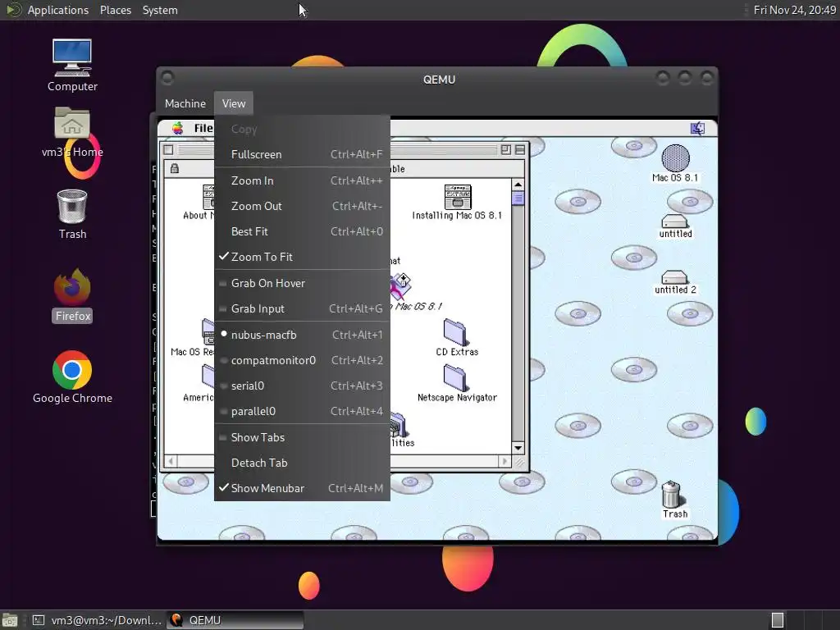Click the Mac window close box
840x630 pixels.
[168, 150]
